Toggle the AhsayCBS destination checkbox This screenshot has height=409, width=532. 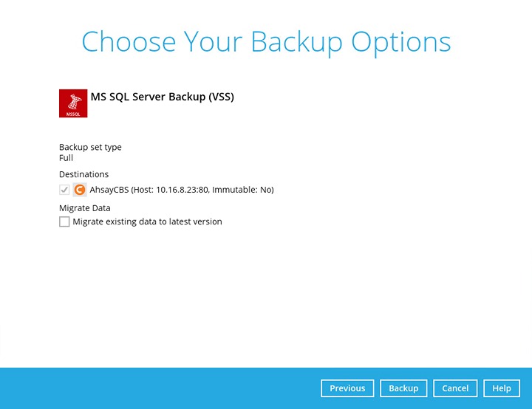click(x=64, y=190)
